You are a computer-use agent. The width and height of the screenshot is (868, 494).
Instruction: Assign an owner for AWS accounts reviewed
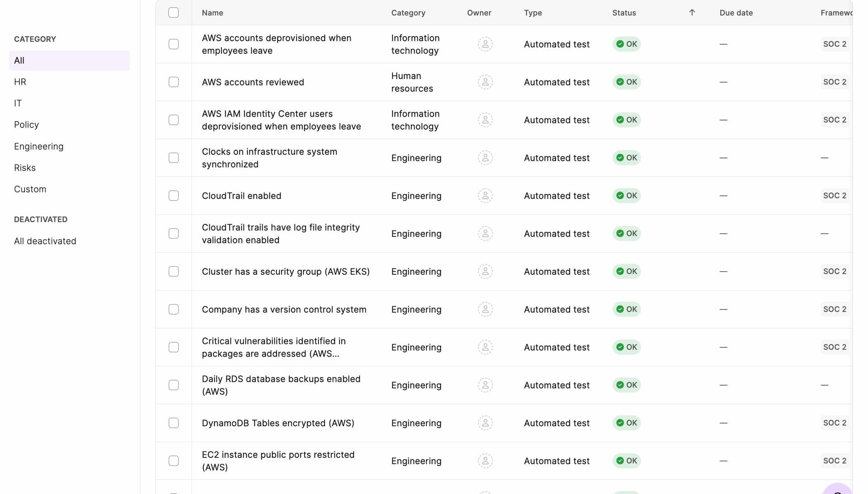pyautogui.click(x=485, y=82)
